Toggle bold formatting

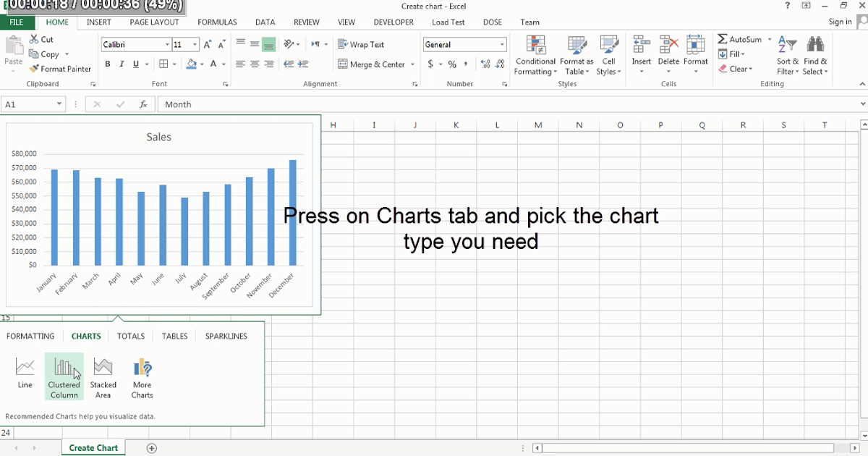(107, 64)
